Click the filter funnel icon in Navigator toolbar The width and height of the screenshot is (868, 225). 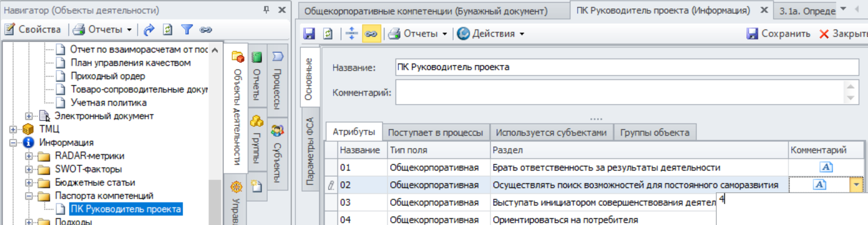point(187,30)
